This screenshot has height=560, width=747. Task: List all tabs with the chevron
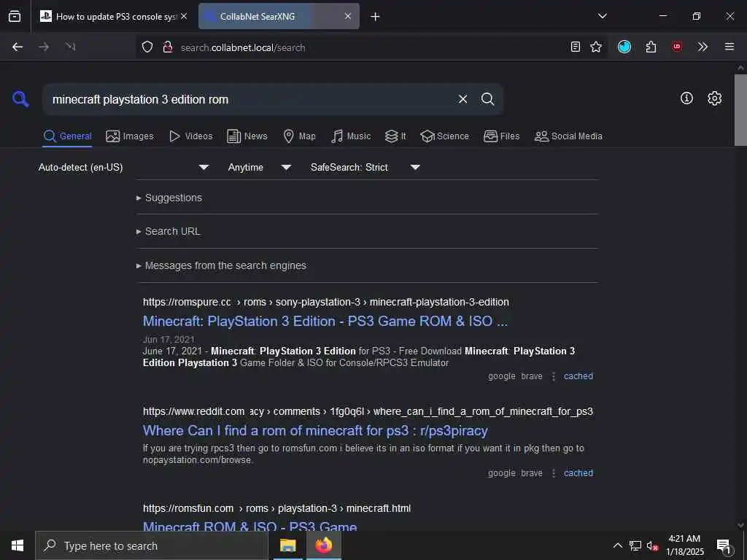(603, 16)
